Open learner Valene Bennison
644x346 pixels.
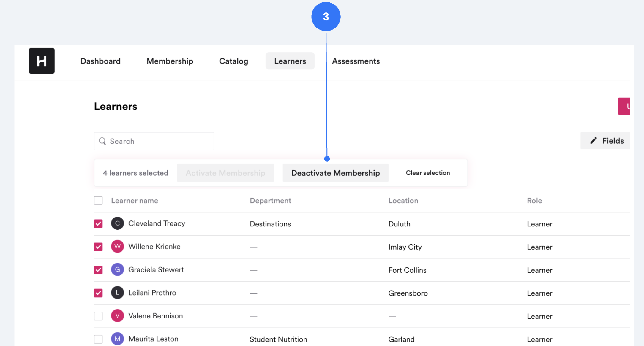pos(156,316)
